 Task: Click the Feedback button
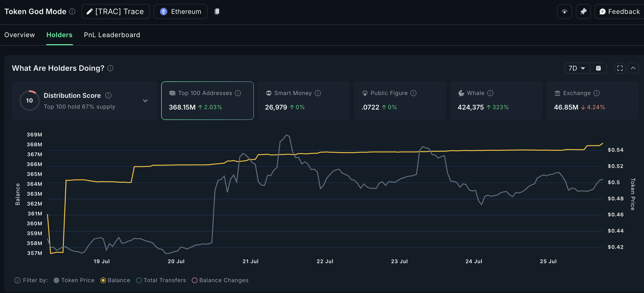(619, 12)
